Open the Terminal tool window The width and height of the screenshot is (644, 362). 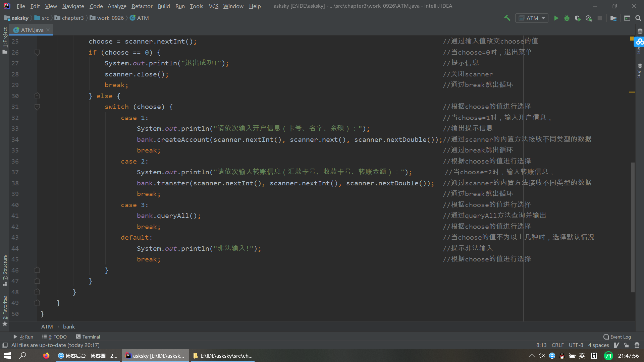(x=88, y=337)
